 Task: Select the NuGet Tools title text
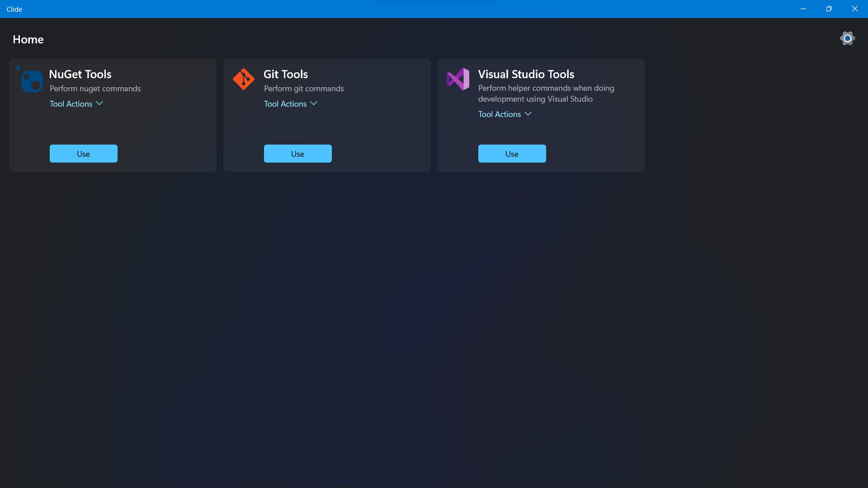(x=80, y=74)
